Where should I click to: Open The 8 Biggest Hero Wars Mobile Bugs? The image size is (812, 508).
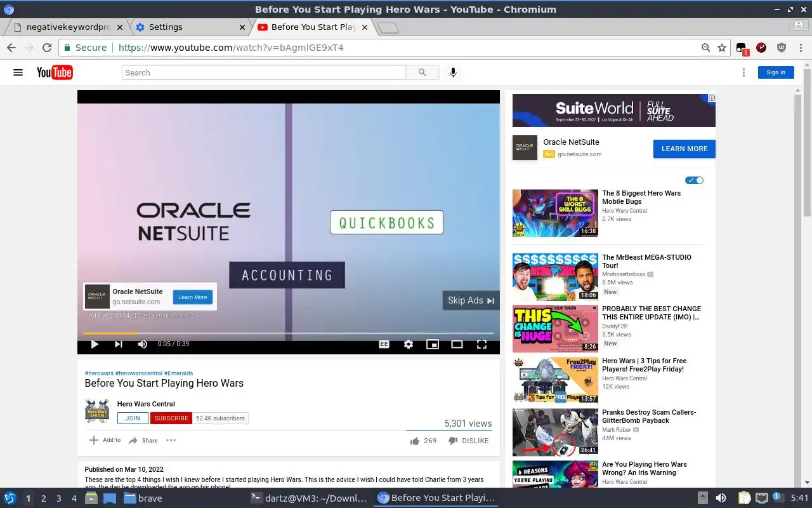pos(641,197)
